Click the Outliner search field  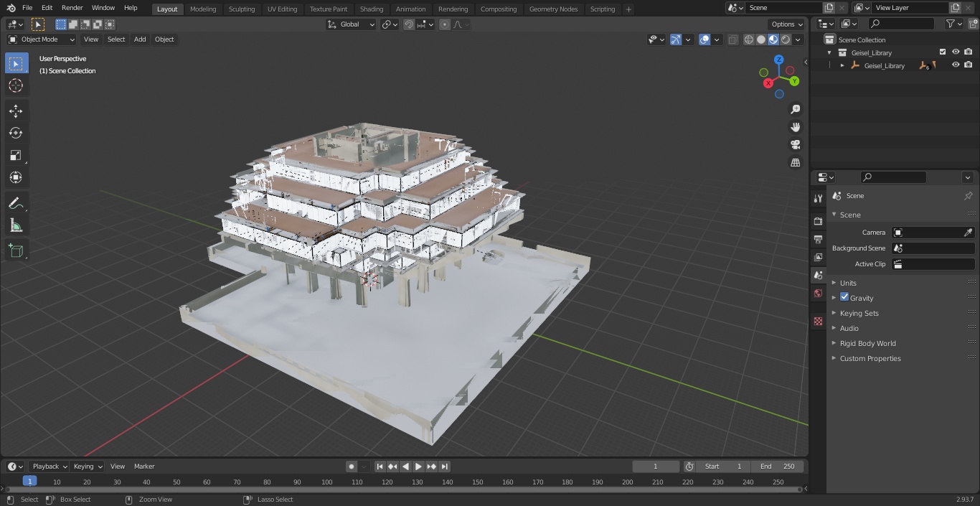point(901,24)
